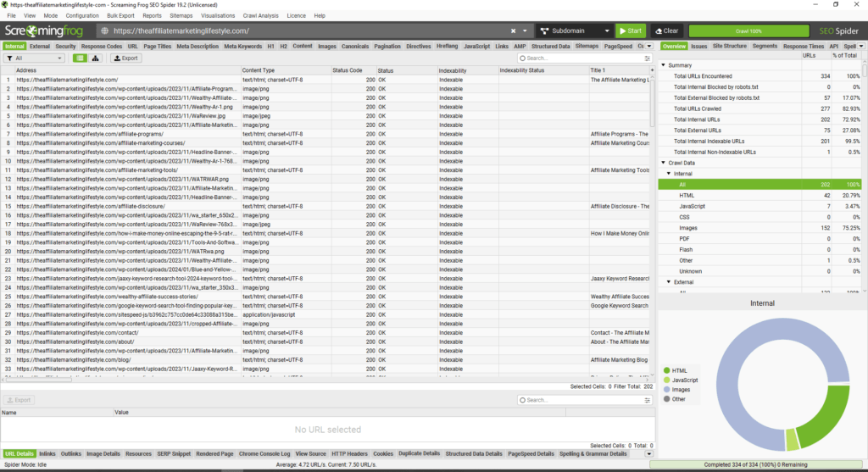Sort by the Content Type column header
The image size is (868, 472).
(285, 70)
